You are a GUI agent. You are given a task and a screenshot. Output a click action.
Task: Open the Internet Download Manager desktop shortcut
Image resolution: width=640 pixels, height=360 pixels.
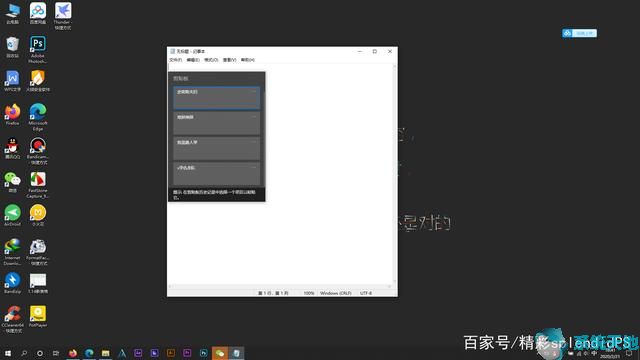tap(13, 252)
